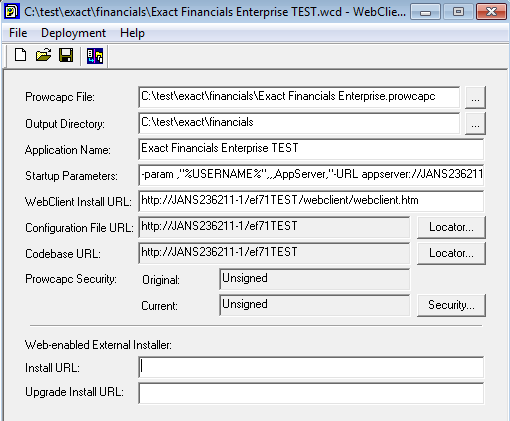Viewport: 510px width, 421px height.
Task: Click the WebClient Install URL field
Action: tap(311, 201)
